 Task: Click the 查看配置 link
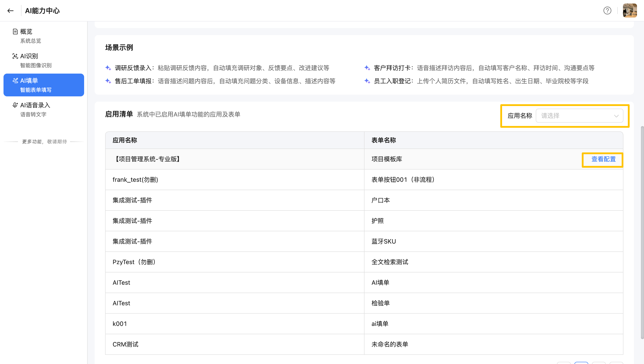[x=603, y=159]
